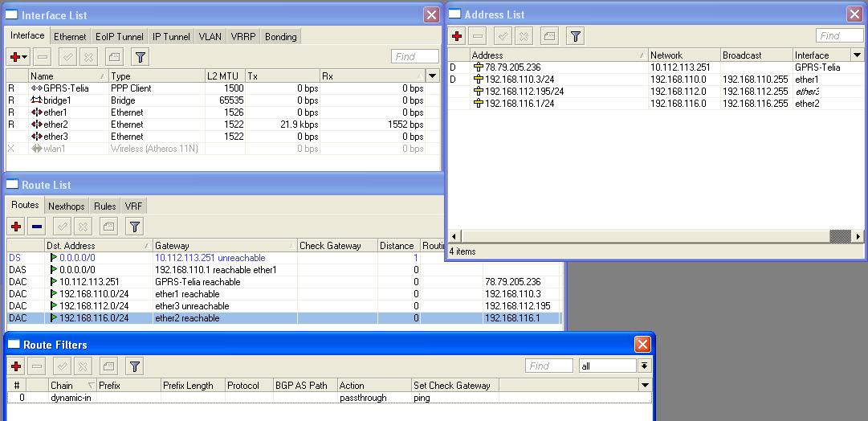Screen dimensions: 868x421
Task: Open column dropdown arrow in Address List header
Action: 858,55
